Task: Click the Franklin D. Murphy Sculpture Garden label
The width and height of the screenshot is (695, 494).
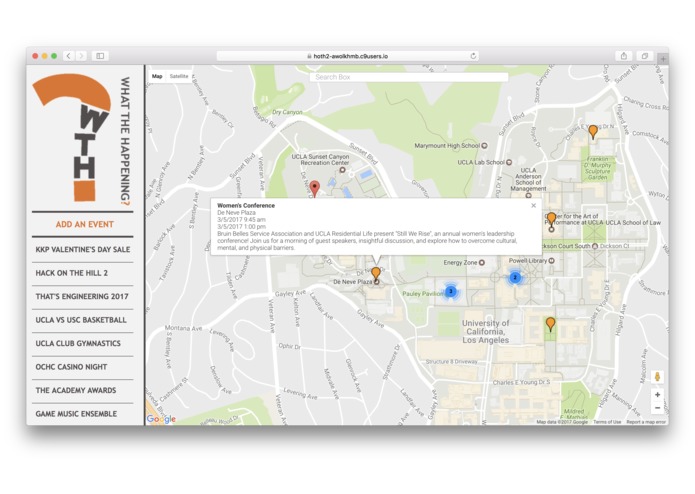Action: (597, 168)
